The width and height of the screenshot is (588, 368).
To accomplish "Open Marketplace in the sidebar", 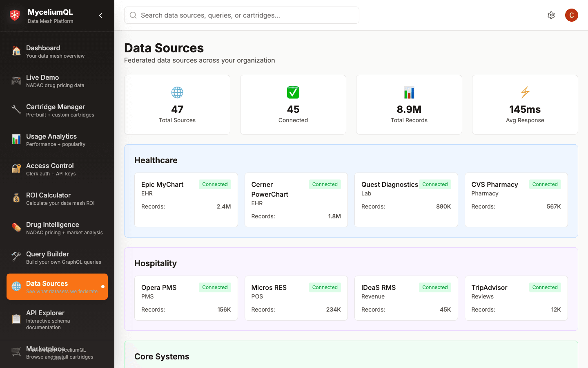I will point(57,352).
